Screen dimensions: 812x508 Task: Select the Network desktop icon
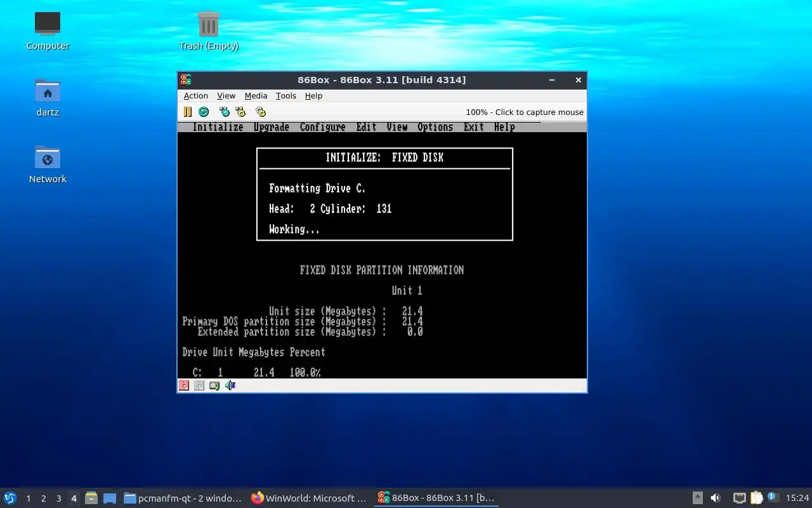48,164
